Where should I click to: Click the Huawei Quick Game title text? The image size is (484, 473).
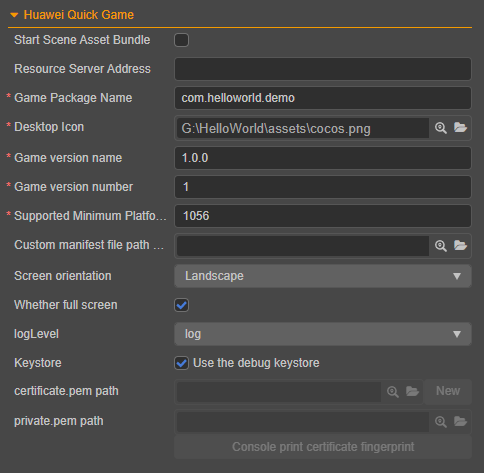(x=79, y=15)
